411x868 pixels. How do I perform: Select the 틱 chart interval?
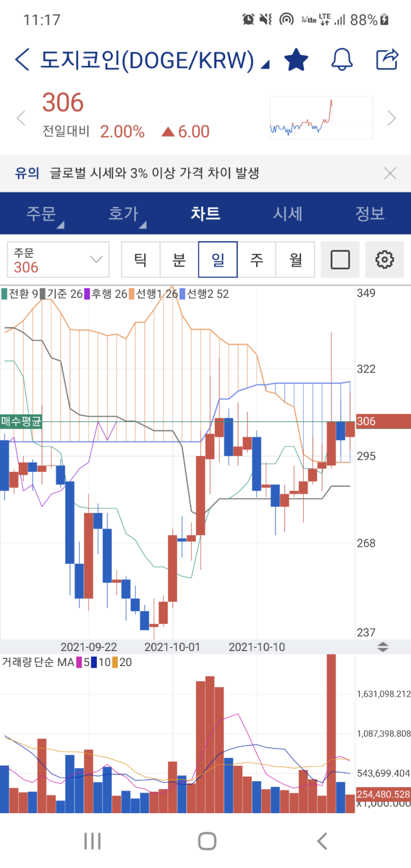click(x=141, y=259)
